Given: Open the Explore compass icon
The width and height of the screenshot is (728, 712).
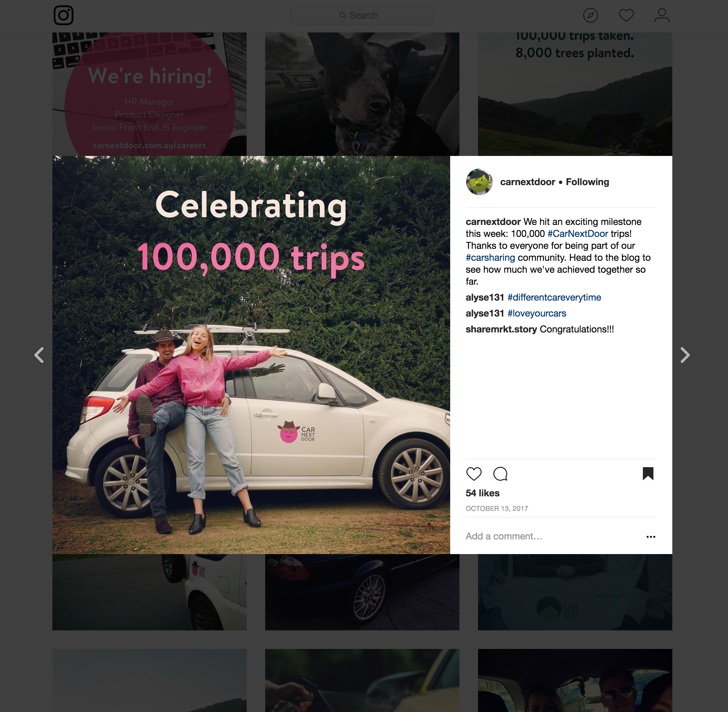Looking at the screenshot, I should coord(590,15).
